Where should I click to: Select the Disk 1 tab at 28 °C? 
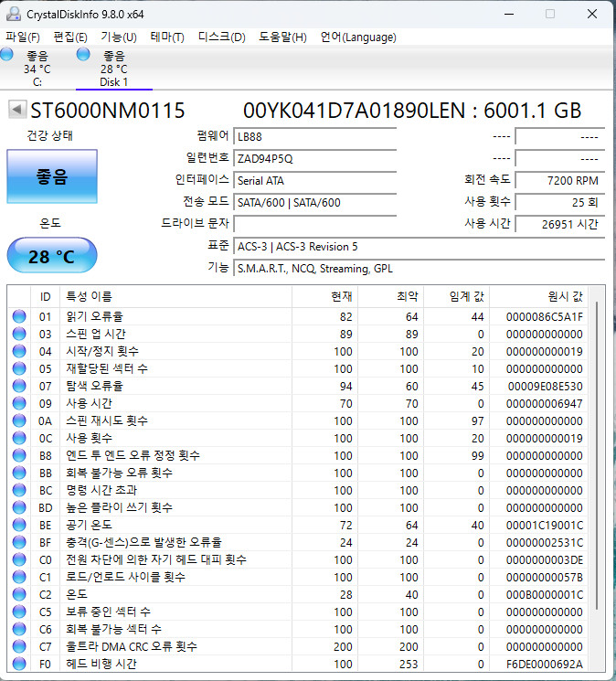(113, 69)
